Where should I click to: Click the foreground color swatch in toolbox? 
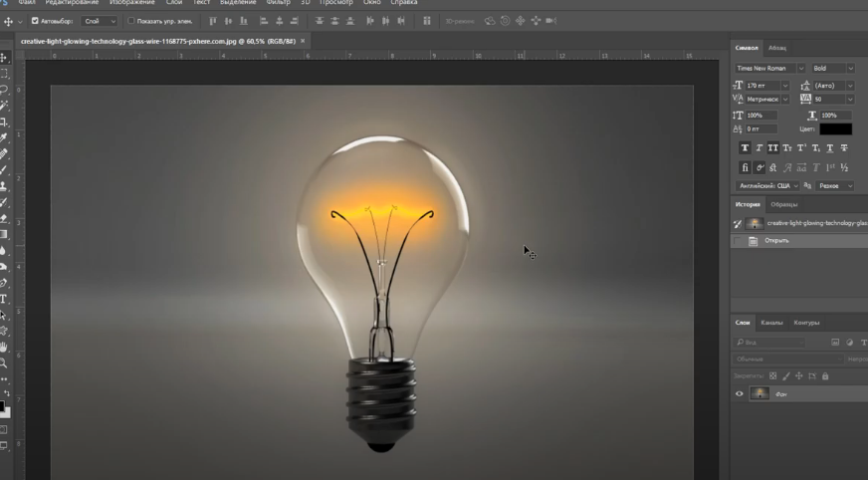point(2,407)
